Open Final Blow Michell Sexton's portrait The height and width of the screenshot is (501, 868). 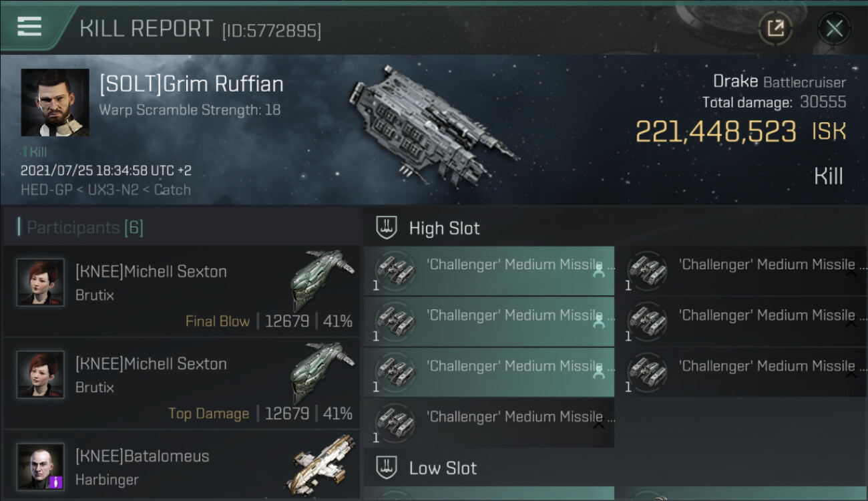click(41, 282)
